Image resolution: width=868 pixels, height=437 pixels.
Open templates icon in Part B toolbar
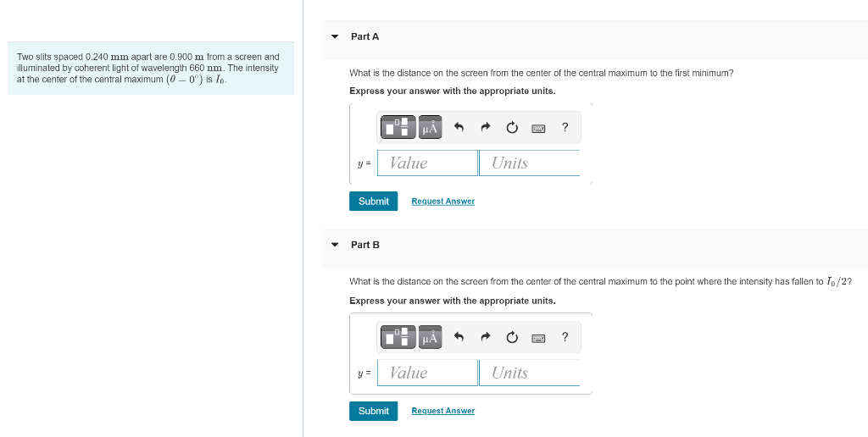pos(398,337)
